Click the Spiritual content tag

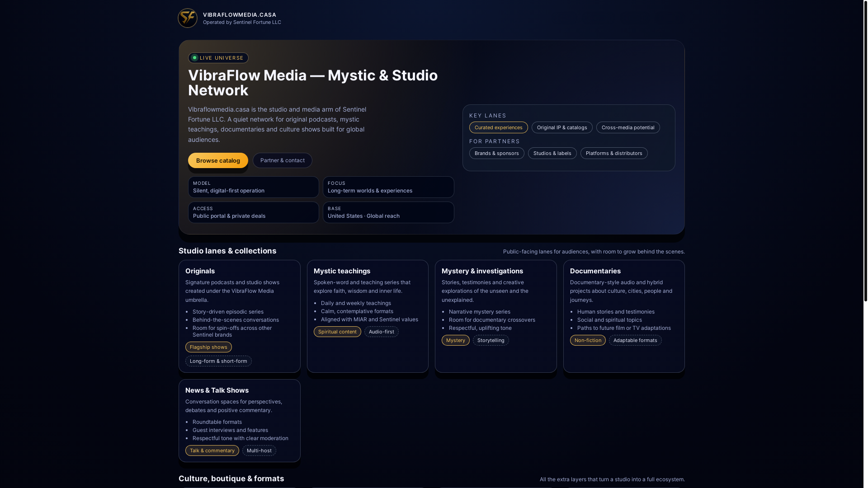point(337,332)
